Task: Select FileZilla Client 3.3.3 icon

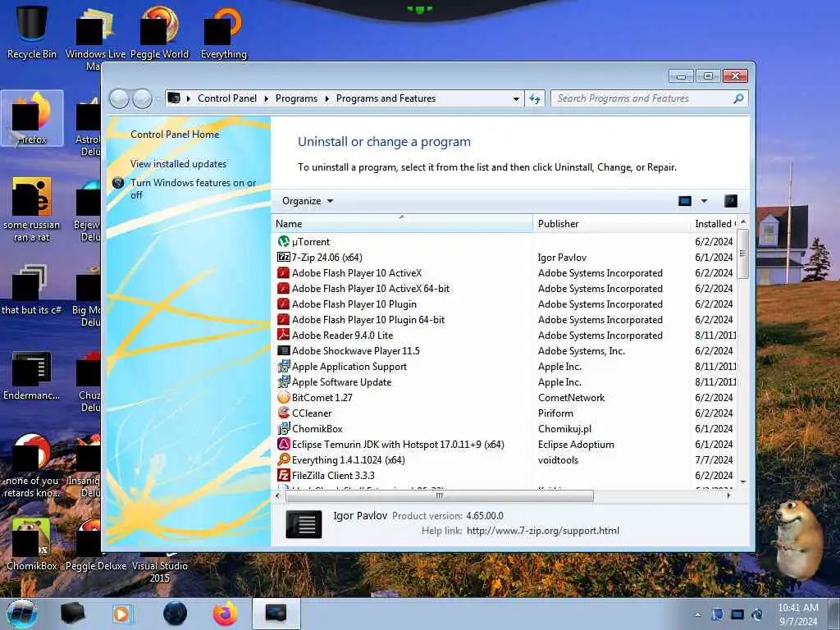Action: coord(283,475)
